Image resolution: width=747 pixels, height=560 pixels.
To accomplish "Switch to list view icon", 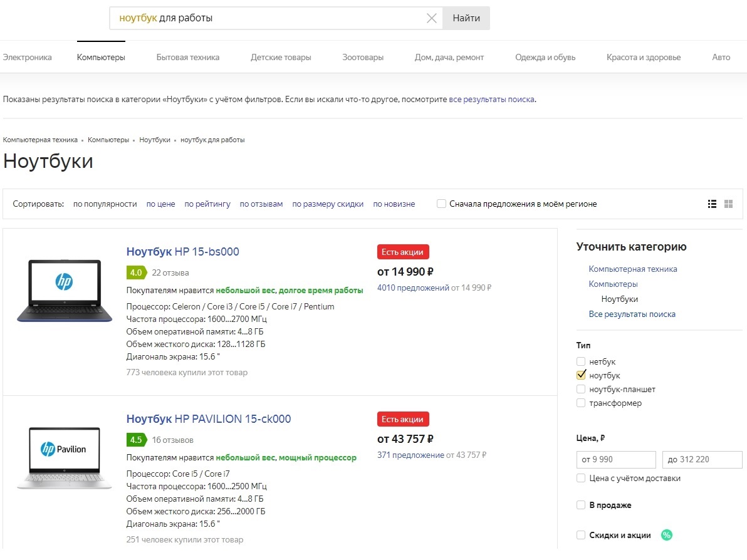I will (713, 204).
